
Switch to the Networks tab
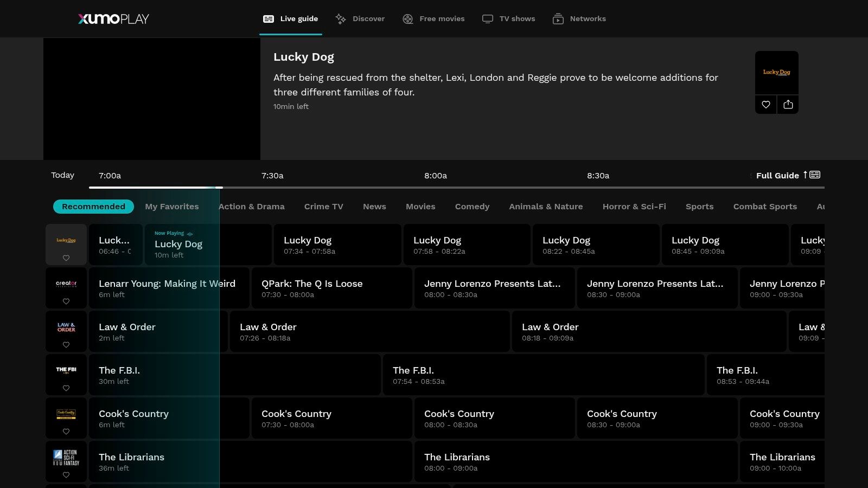pyautogui.click(x=579, y=19)
